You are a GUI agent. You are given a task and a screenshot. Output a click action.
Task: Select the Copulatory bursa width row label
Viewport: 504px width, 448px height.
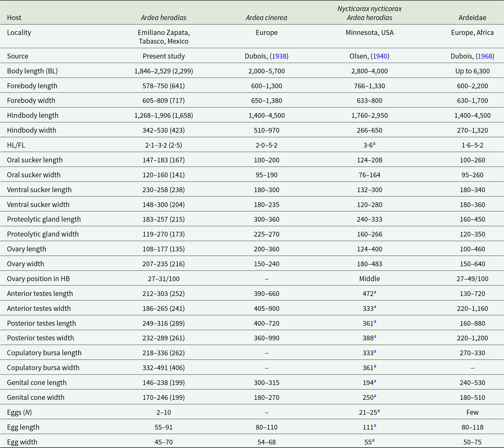pos(43,368)
